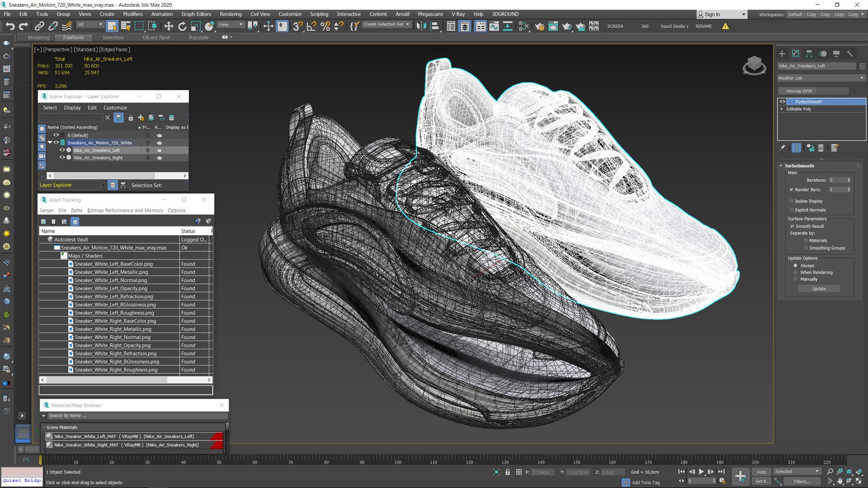
Task: Collapse Sneakers_Air_Motion_720_White layer tree
Action: click(x=50, y=142)
